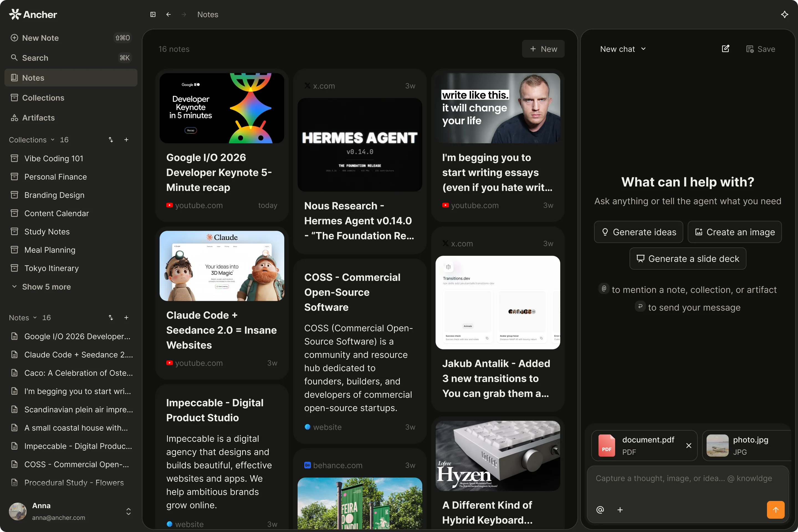Click the Notes breadcrumb title in top bar
Image resolution: width=798 pixels, height=532 pixels.
[208, 15]
